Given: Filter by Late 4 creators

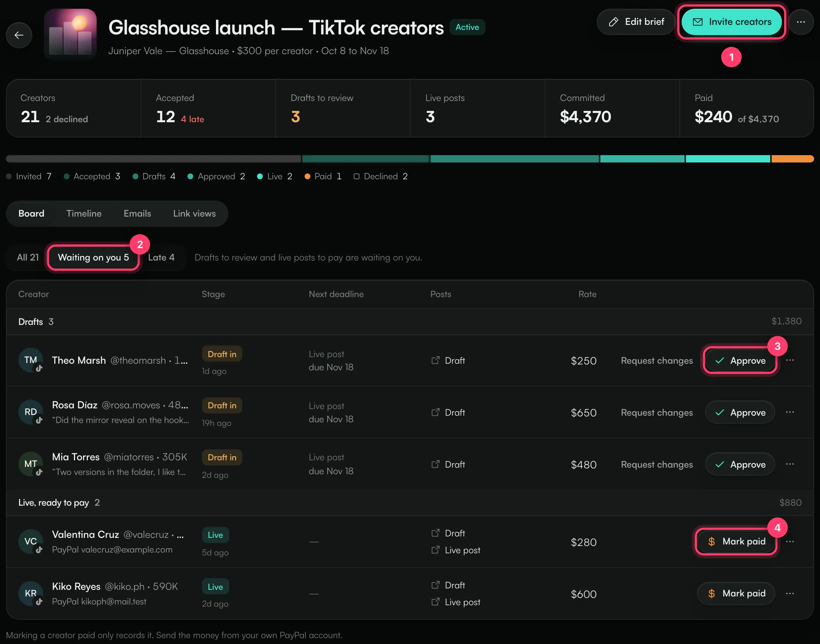Looking at the screenshot, I should pos(161,258).
